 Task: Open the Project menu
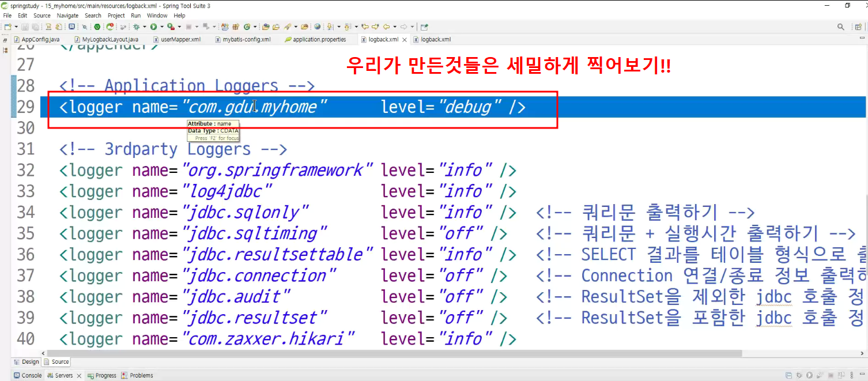116,16
